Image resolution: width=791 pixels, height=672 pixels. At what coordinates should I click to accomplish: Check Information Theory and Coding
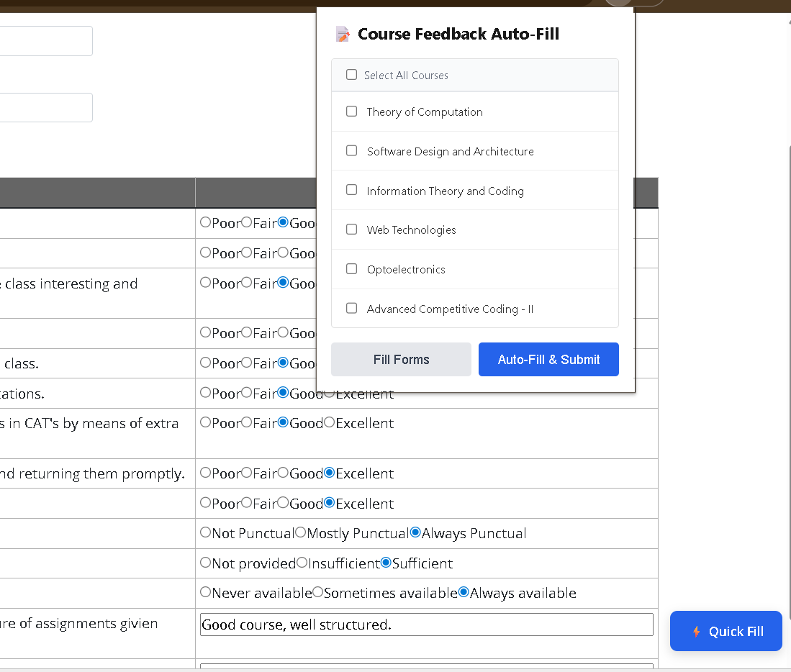(x=351, y=189)
